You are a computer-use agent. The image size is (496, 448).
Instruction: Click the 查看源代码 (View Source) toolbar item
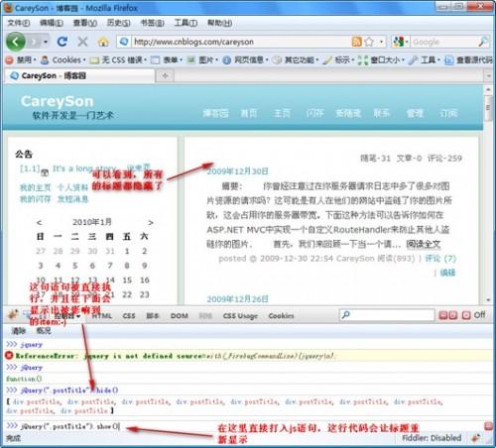tap(469, 60)
